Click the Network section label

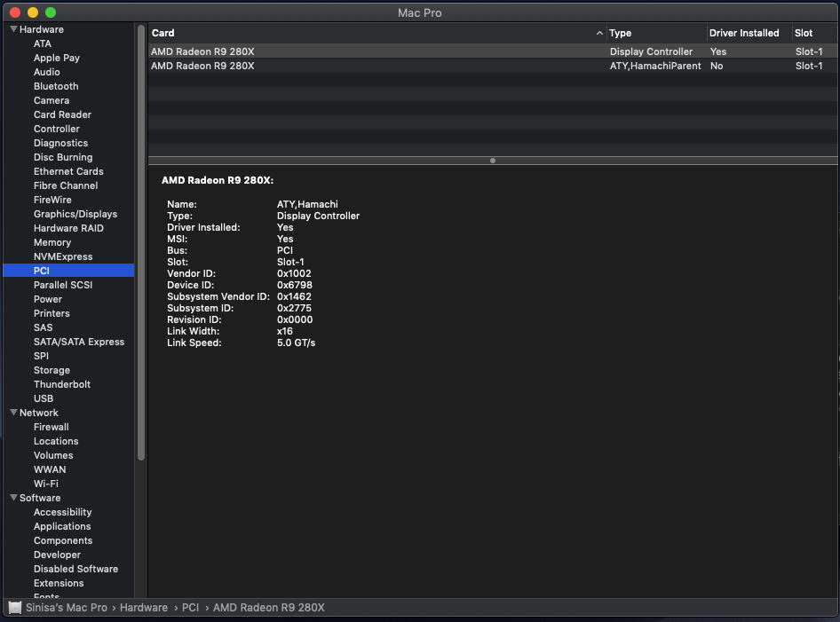click(x=38, y=413)
